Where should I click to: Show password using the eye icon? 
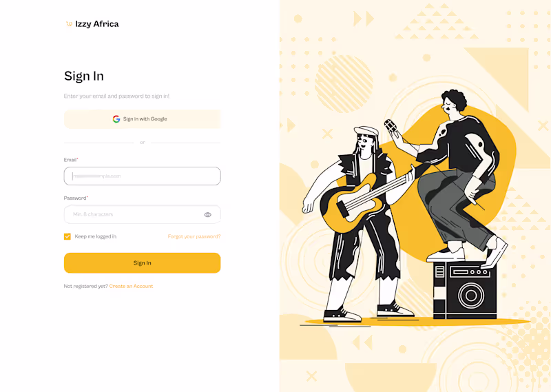[x=208, y=214]
